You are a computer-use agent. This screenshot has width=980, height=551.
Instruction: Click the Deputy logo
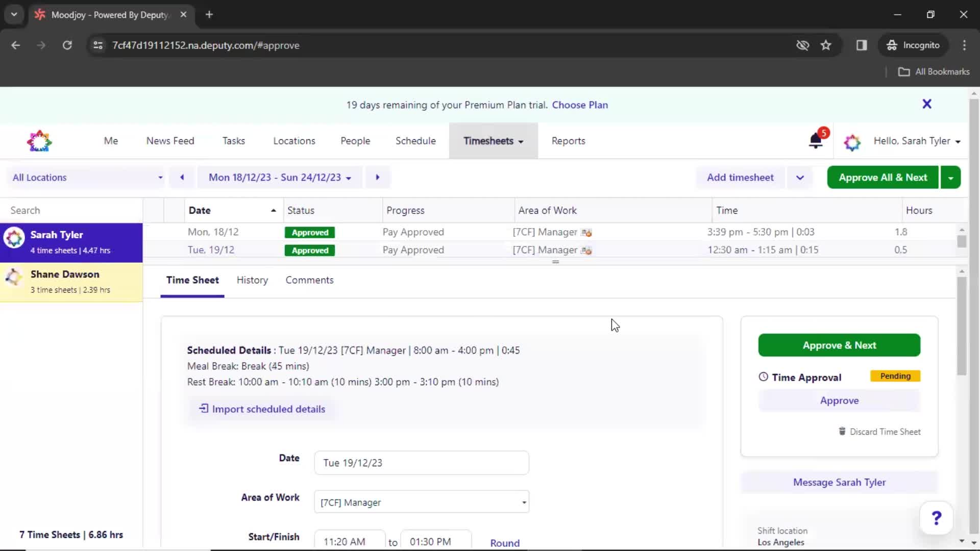(39, 141)
